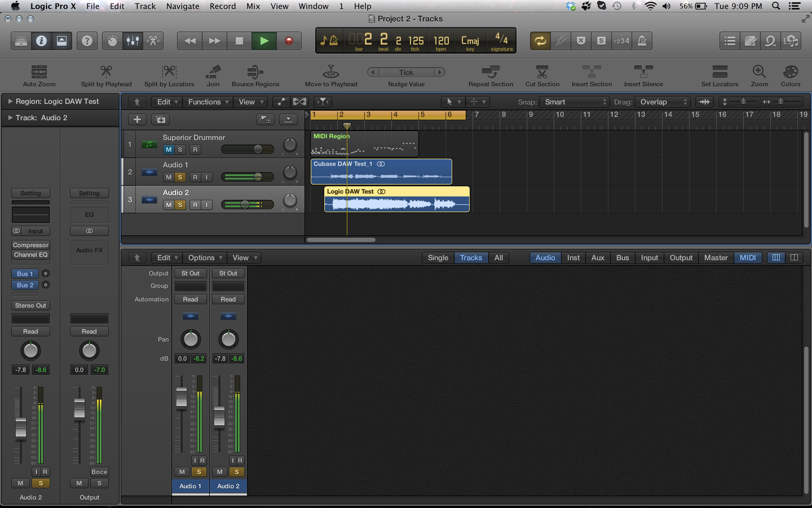The width and height of the screenshot is (812, 508).
Task: Switch mixer view to Single
Action: [x=438, y=258]
